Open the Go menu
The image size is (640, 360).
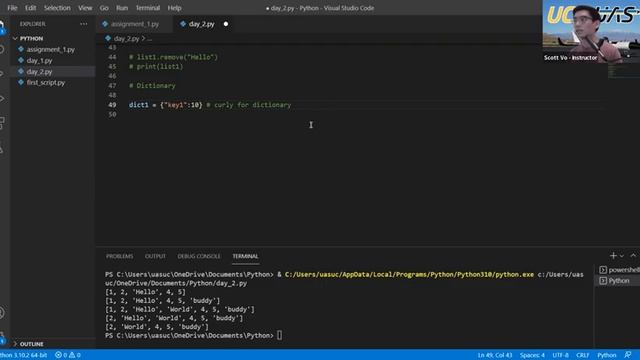pyautogui.click(x=104, y=8)
